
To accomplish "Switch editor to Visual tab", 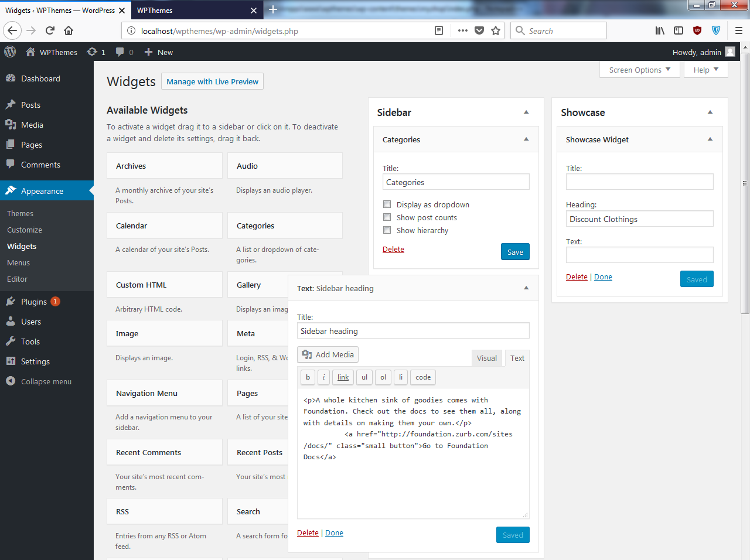I will pyautogui.click(x=486, y=358).
